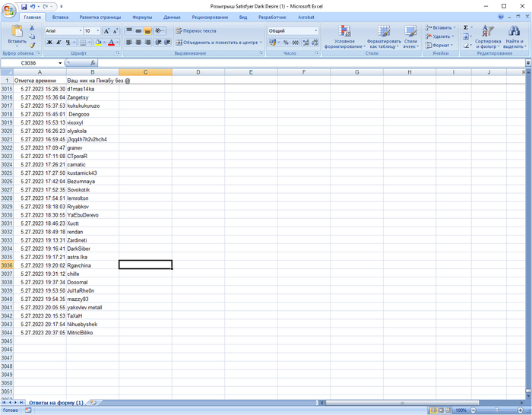Click the Paste clipboard icon
Image resolution: width=532 pixels, height=415 pixels.
pos(17,30)
